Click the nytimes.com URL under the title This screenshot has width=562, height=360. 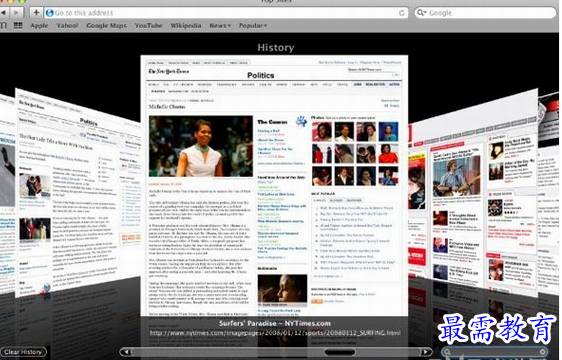[275, 333]
